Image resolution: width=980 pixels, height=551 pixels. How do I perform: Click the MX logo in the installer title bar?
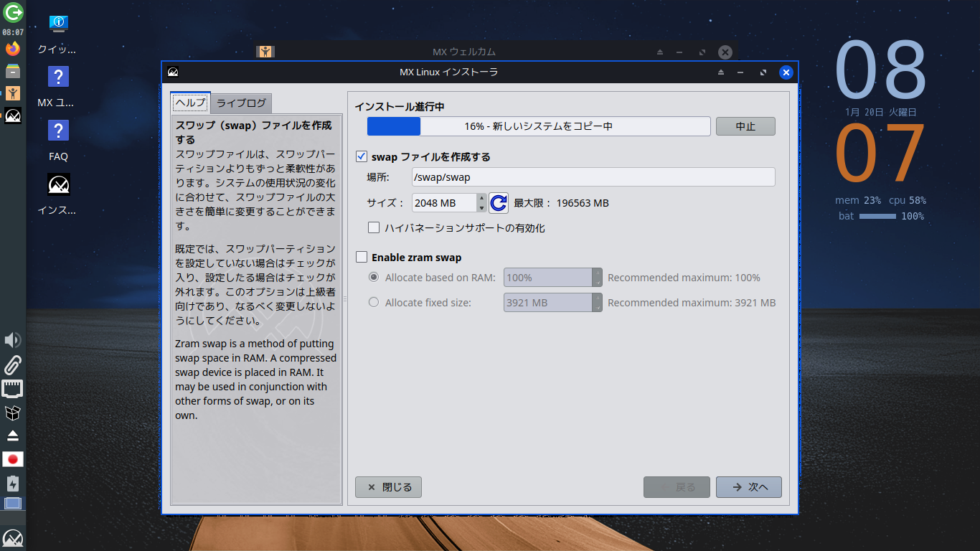coord(173,72)
